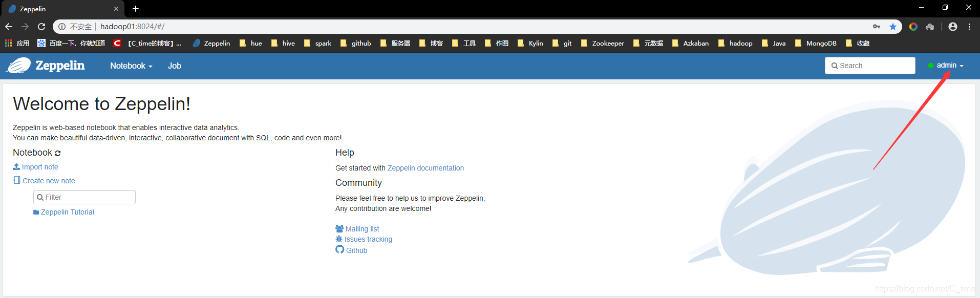Click the saved password key icon
Screen dimensions: 980x298
tap(877, 27)
